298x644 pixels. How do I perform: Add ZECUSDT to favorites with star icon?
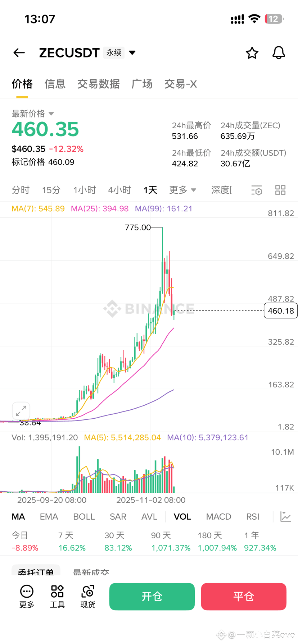252,53
